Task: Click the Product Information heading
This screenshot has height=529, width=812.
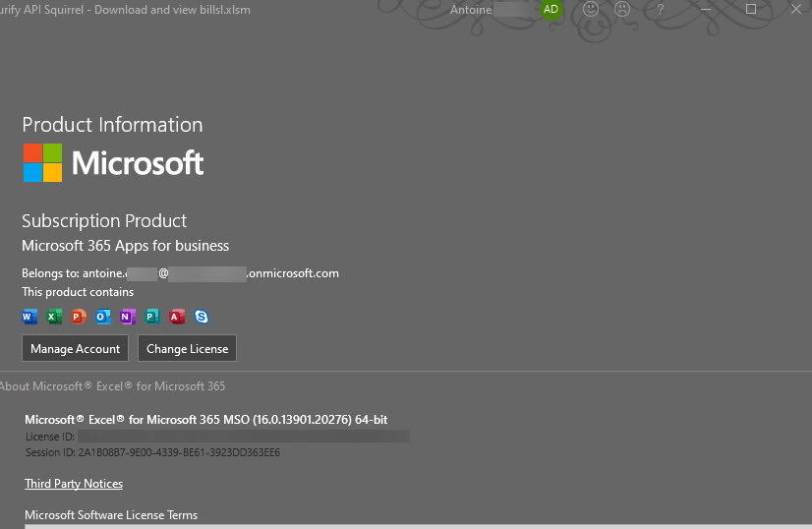Action: coord(112,125)
